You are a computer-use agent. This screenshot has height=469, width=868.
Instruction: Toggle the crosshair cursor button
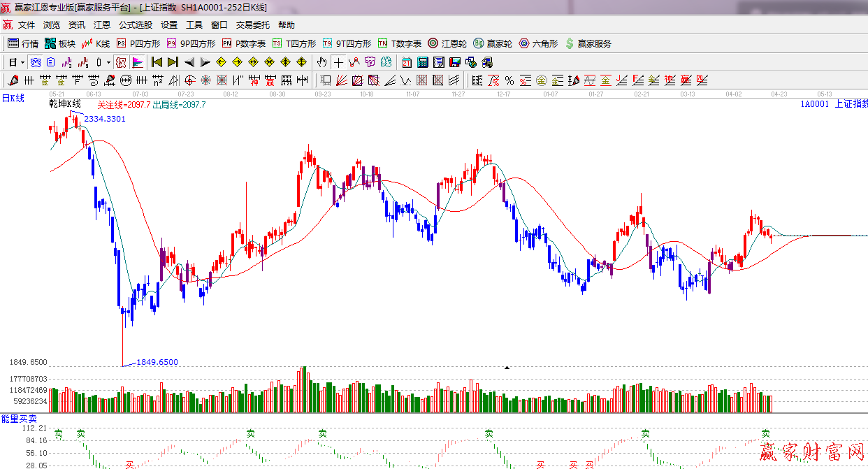coord(338,62)
